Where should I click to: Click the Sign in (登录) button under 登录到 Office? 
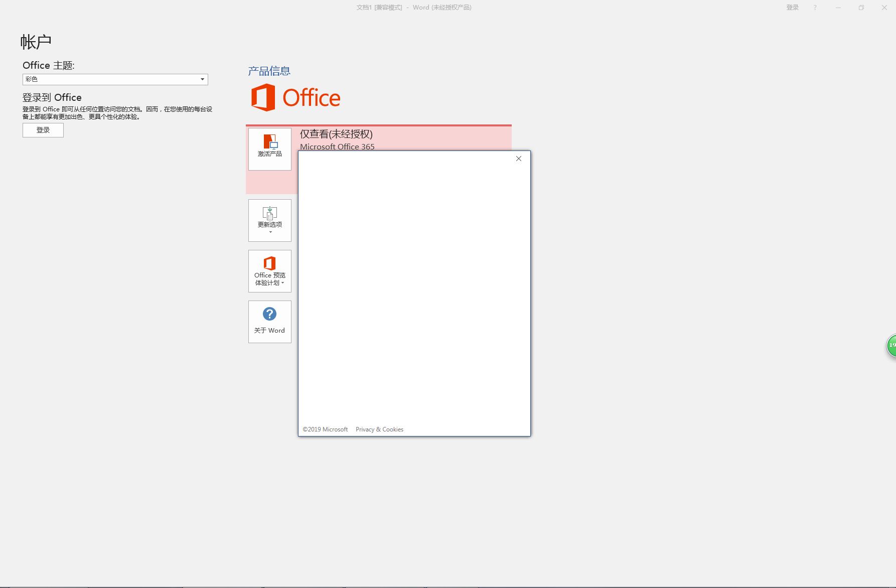tap(43, 130)
